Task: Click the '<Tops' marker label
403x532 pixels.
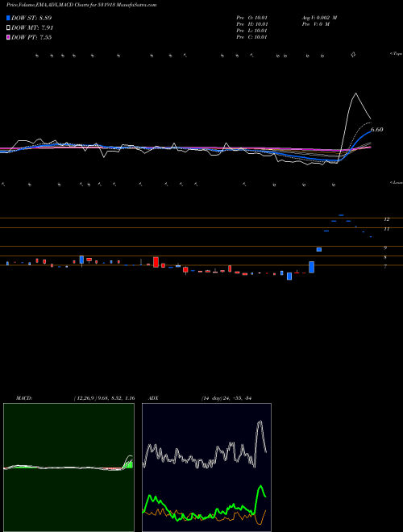Action: 396,54
